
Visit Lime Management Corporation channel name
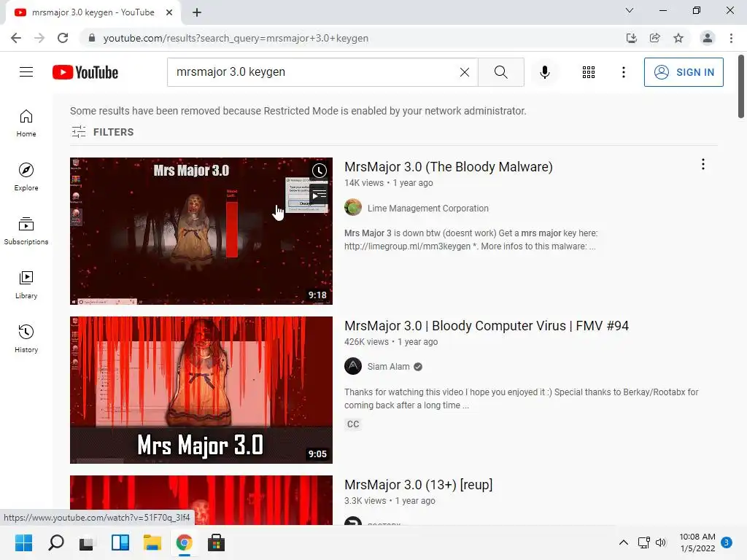click(x=427, y=208)
